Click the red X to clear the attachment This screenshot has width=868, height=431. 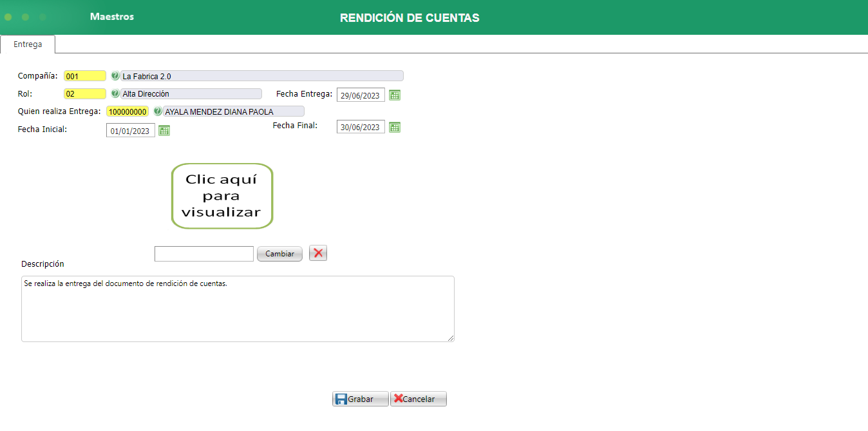(317, 253)
